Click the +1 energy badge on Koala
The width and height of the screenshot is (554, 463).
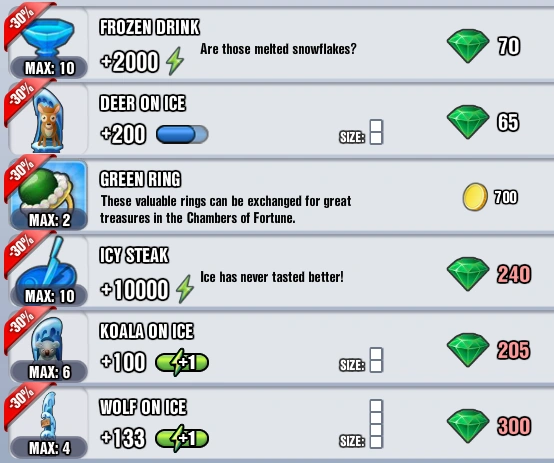click(182, 362)
